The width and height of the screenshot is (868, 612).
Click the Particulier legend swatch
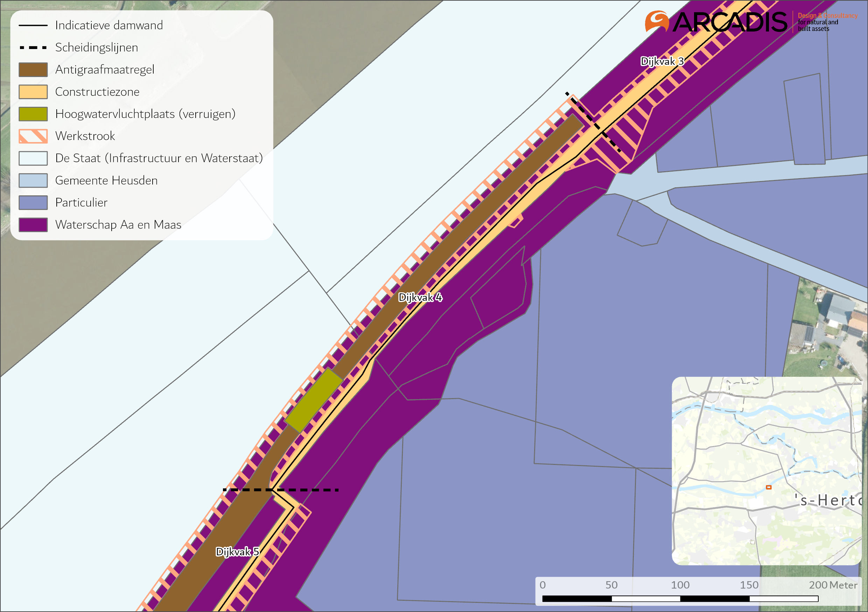tap(33, 203)
